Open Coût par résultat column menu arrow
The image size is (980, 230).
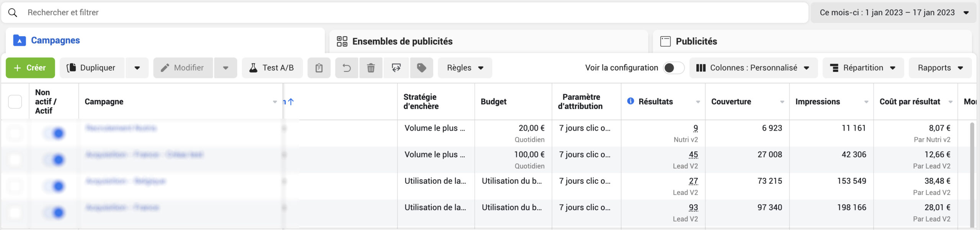click(x=951, y=102)
